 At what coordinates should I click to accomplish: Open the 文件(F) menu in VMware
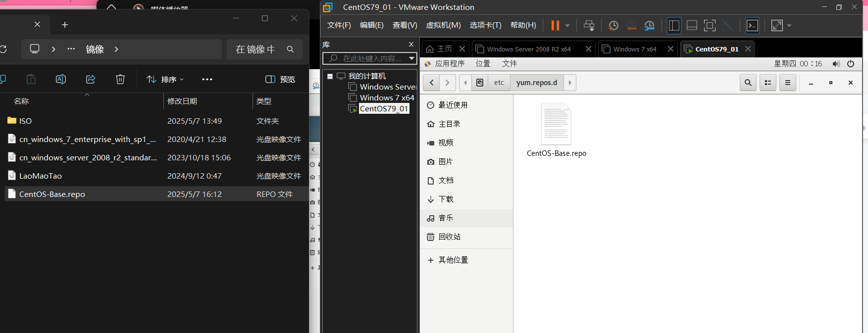(339, 25)
